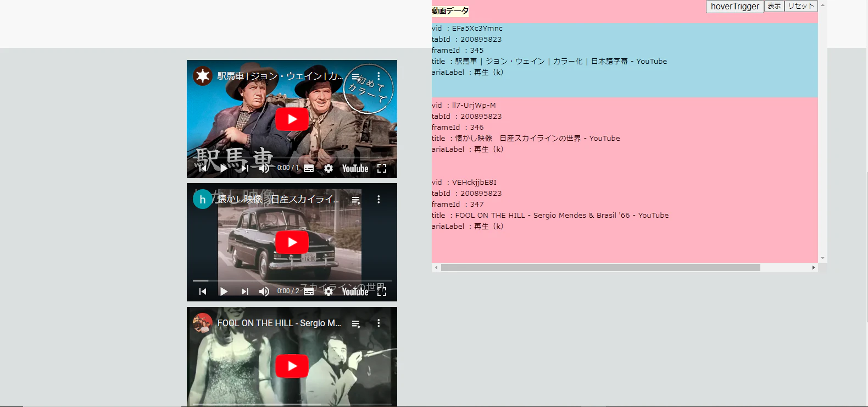868x407 pixels.
Task: Open FOOL ON THE HILL - Sergio M... title link
Action: point(279,323)
